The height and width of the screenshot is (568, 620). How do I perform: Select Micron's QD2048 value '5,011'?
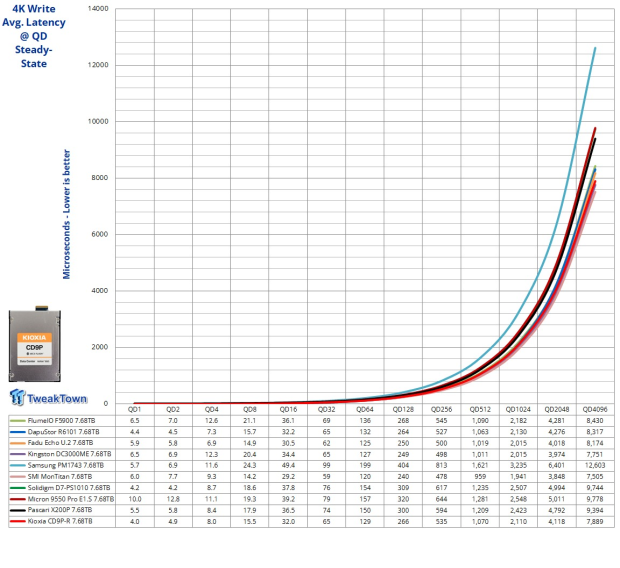click(557, 499)
